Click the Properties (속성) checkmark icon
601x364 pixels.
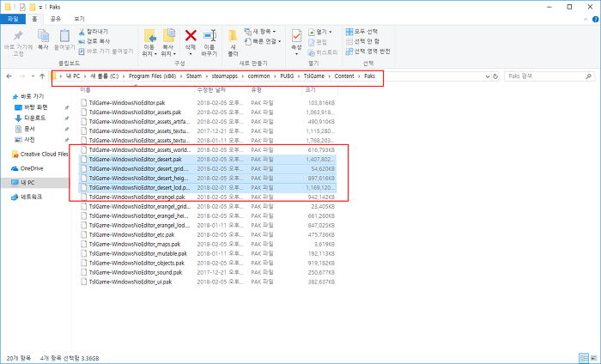(x=296, y=36)
